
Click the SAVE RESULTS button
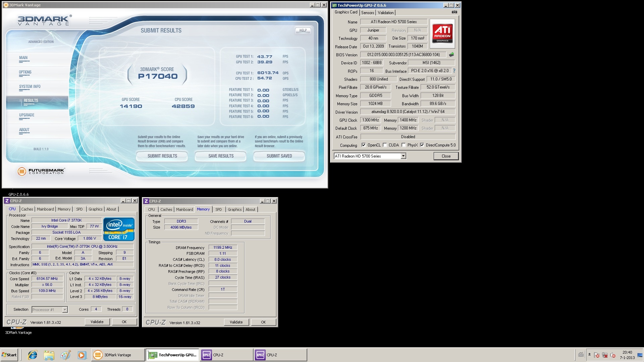[x=221, y=156]
